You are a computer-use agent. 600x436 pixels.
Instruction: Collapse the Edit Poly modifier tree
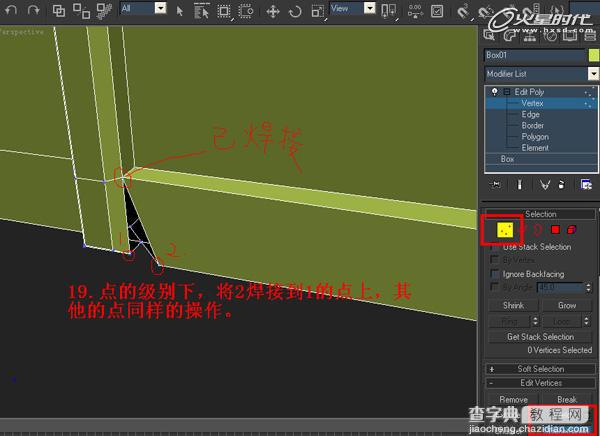tap(507, 92)
